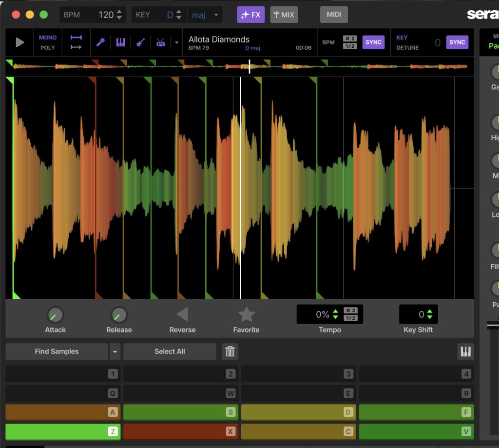This screenshot has height=448, width=499.
Task: Toggle the Favorite star icon
Action: coord(246,314)
